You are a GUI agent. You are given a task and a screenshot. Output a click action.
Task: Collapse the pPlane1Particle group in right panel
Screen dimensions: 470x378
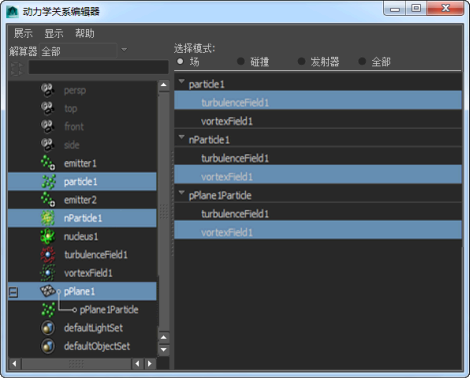182,193
